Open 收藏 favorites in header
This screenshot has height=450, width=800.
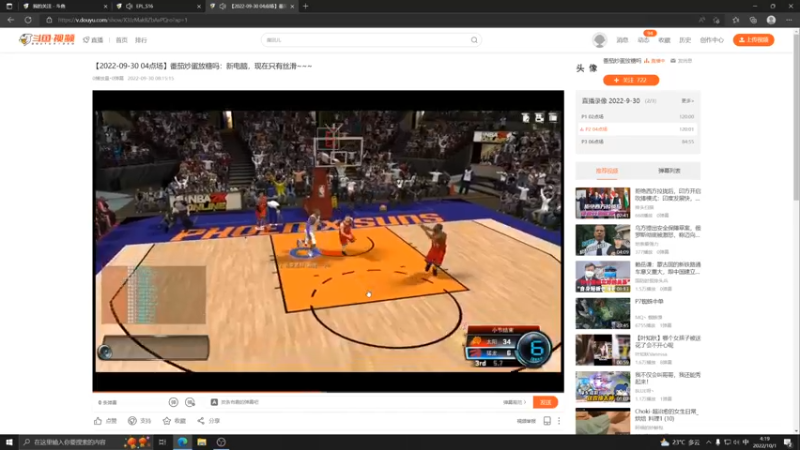pos(664,40)
